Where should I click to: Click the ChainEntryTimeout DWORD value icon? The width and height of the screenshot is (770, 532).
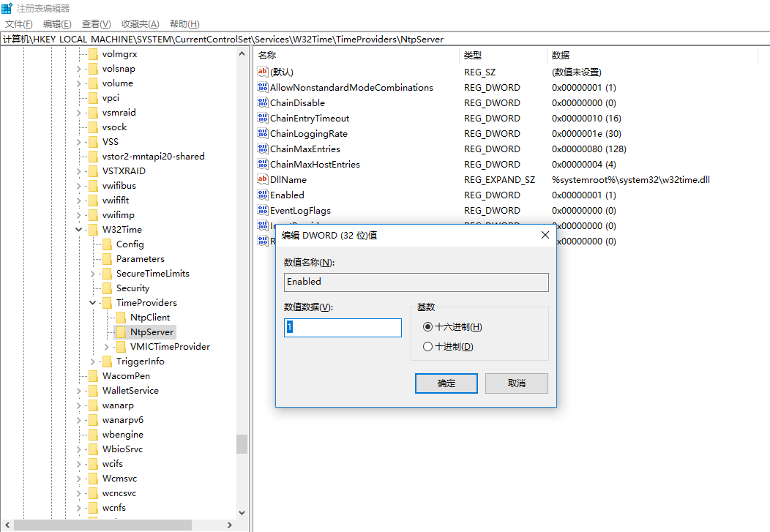click(263, 118)
